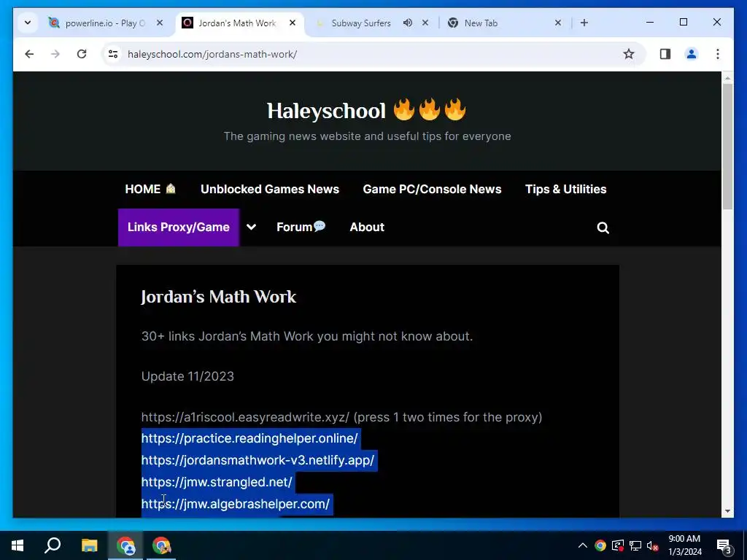Viewport: 747px width, 560px height.
Task: Open the browser side panel
Action: click(665, 54)
